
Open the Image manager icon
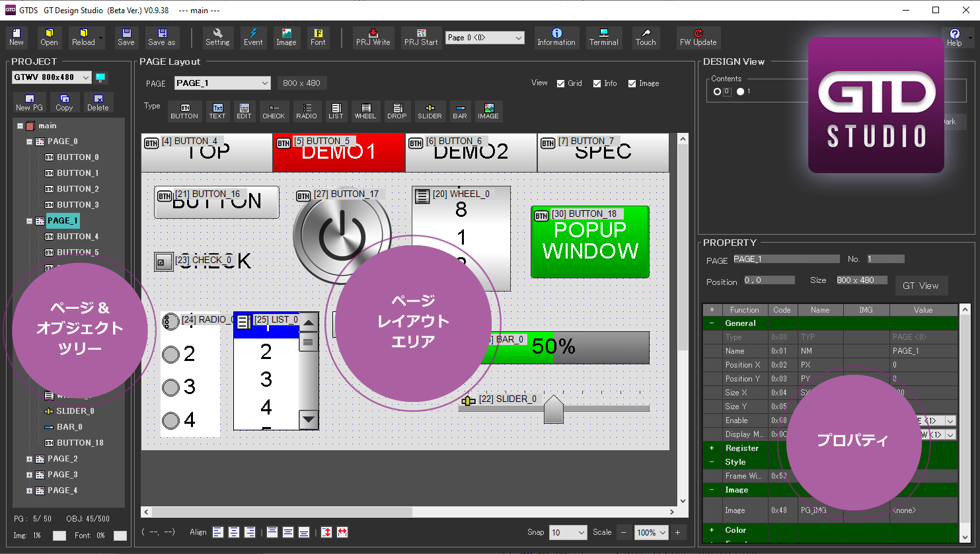tap(286, 38)
